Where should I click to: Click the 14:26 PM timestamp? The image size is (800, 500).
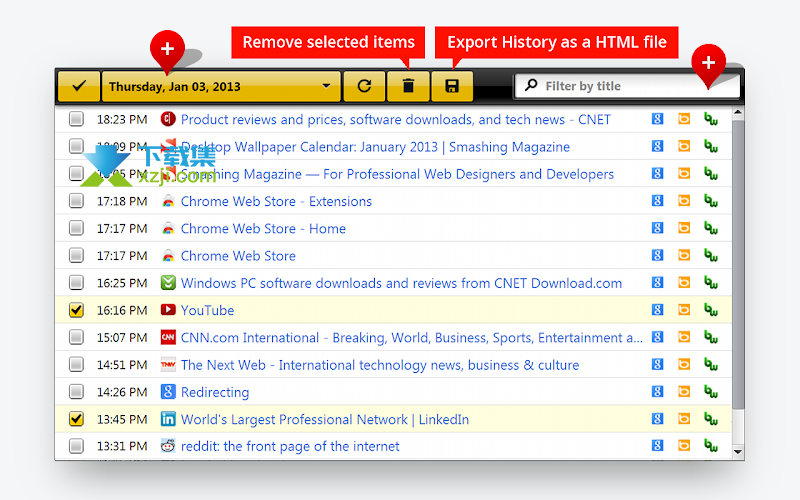click(x=122, y=392)
